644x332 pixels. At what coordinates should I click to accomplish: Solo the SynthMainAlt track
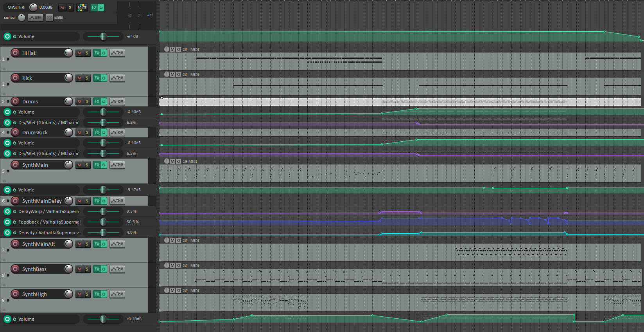coord(87,244)
